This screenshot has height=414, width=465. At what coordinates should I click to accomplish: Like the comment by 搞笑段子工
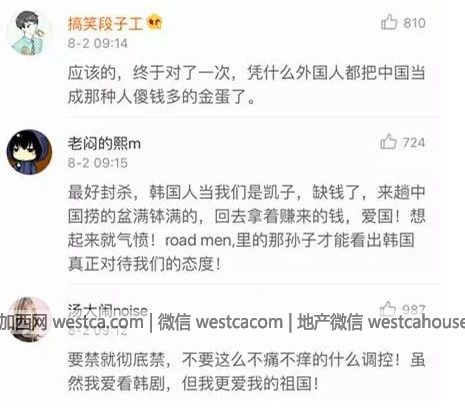[389, 22]
